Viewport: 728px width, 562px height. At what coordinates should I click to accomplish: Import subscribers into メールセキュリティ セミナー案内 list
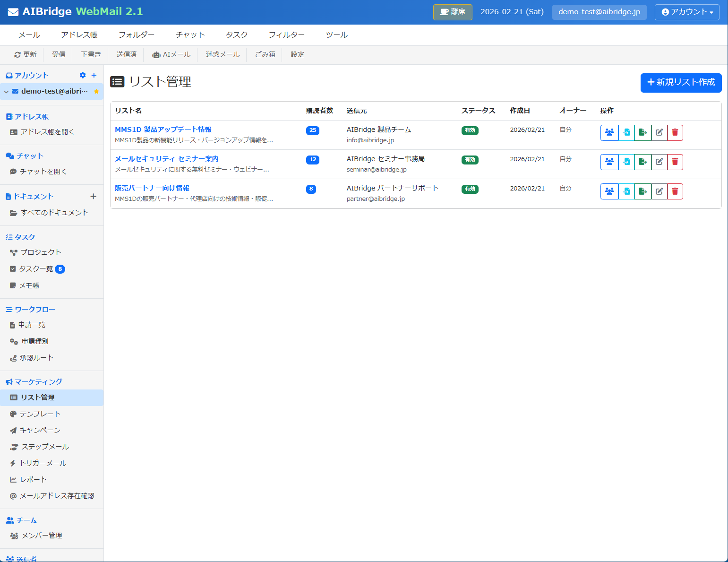[626, 162]
